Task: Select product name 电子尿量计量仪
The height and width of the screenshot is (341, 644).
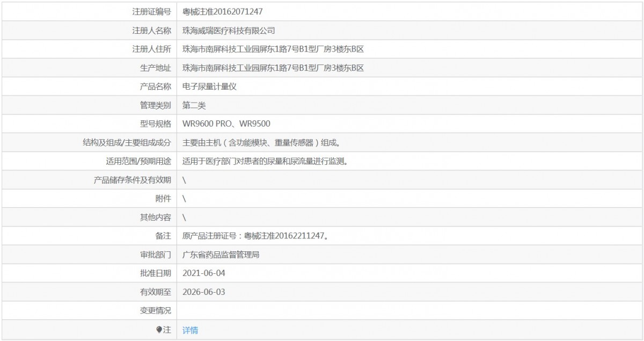Action: click(209, 86)
